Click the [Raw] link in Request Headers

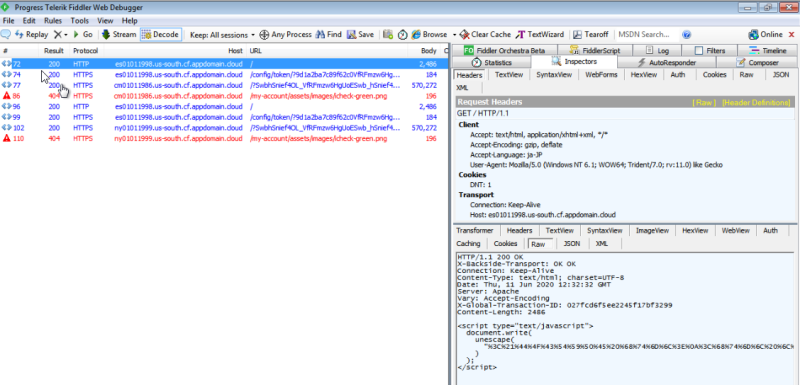[704, 102]
